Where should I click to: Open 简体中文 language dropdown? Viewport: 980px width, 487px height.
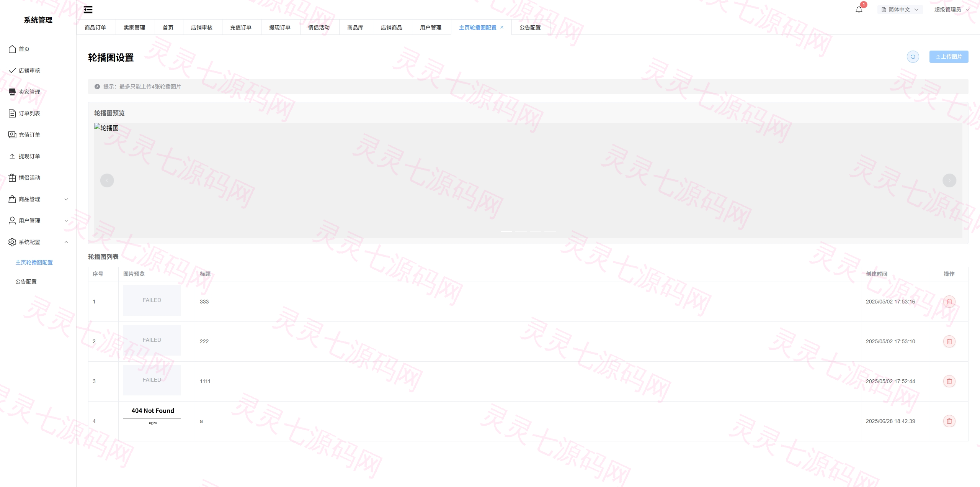[x=900, y=10]
